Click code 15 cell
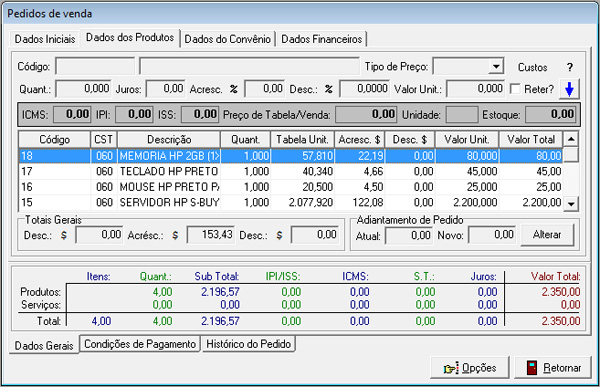 [x=54, y=202]
